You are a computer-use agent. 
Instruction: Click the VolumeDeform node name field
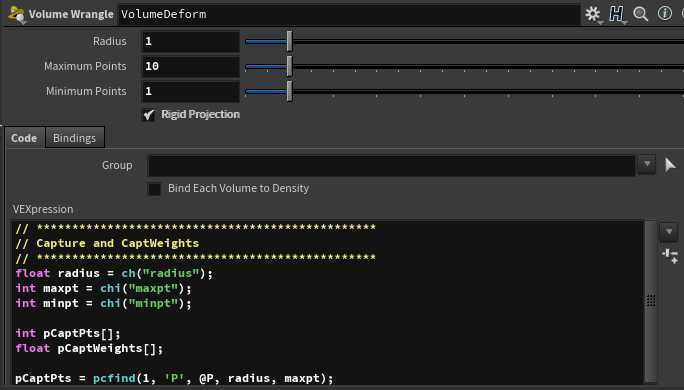349,14
